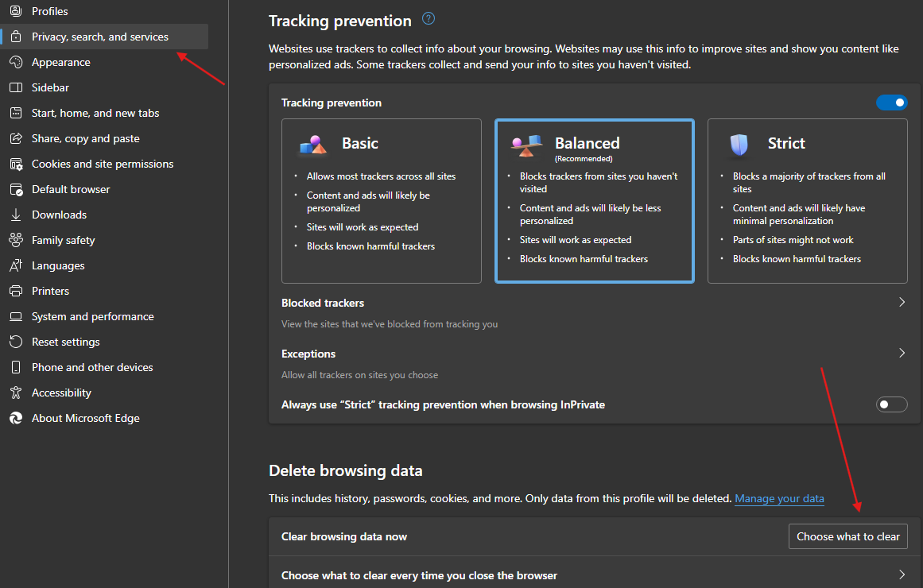Click the Downloads arrow icon
The width and height of the screenshot is (923, 588).
(16, 215)
